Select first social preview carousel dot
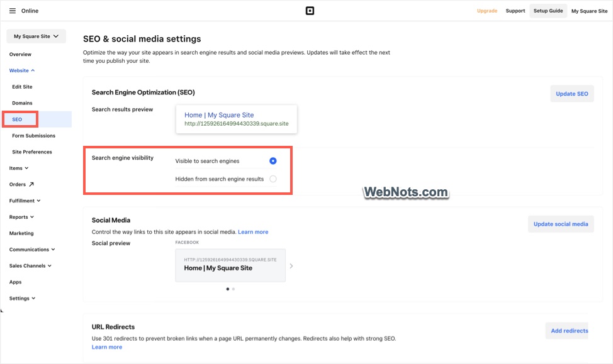Image resolution: width=613 pixels, height=364 pixels. [x=228, y=289]
